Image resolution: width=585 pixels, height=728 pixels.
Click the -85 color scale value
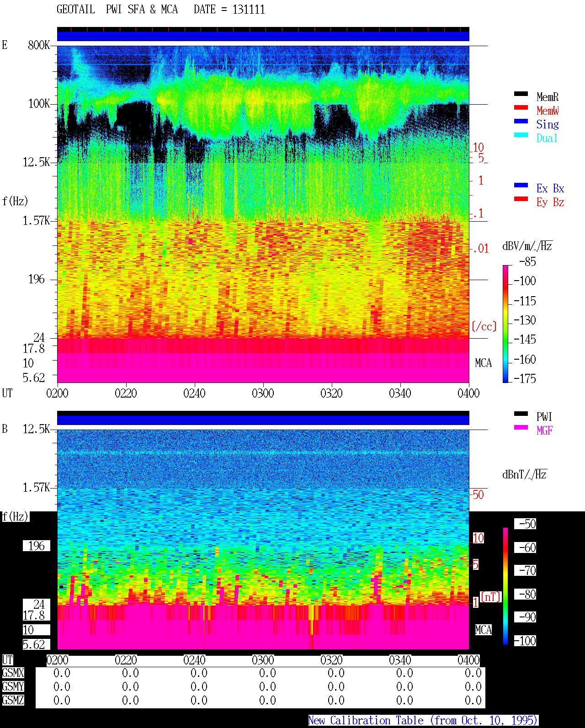click(x=528, y=262)
